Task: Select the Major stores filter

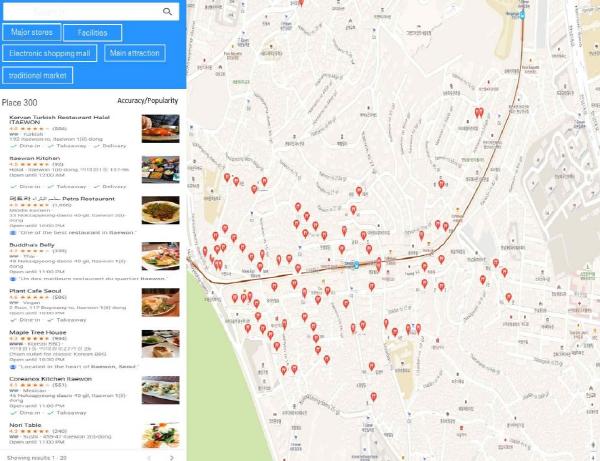Action: tap(32, 32)
